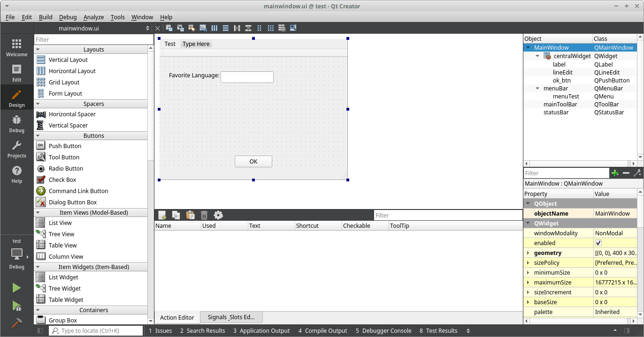
Task: Click the New Action icon in Action Editor
Action: coord(162,215)
